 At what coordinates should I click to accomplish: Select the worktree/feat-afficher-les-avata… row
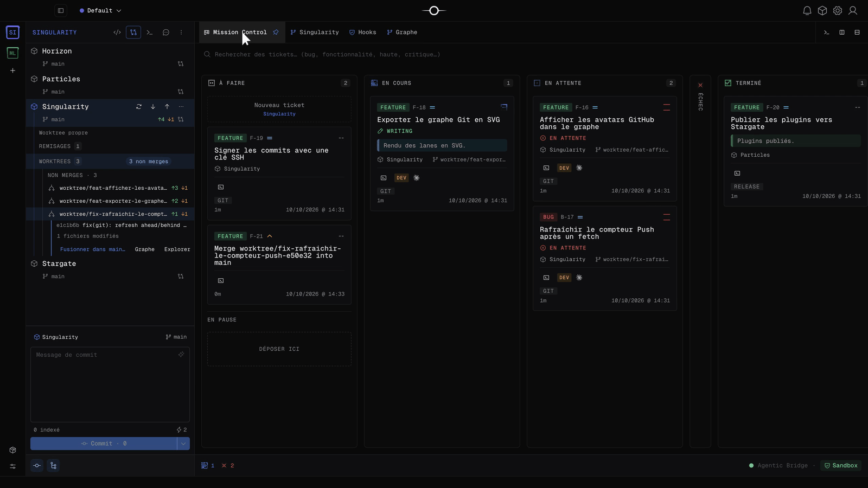pos(111,188)
